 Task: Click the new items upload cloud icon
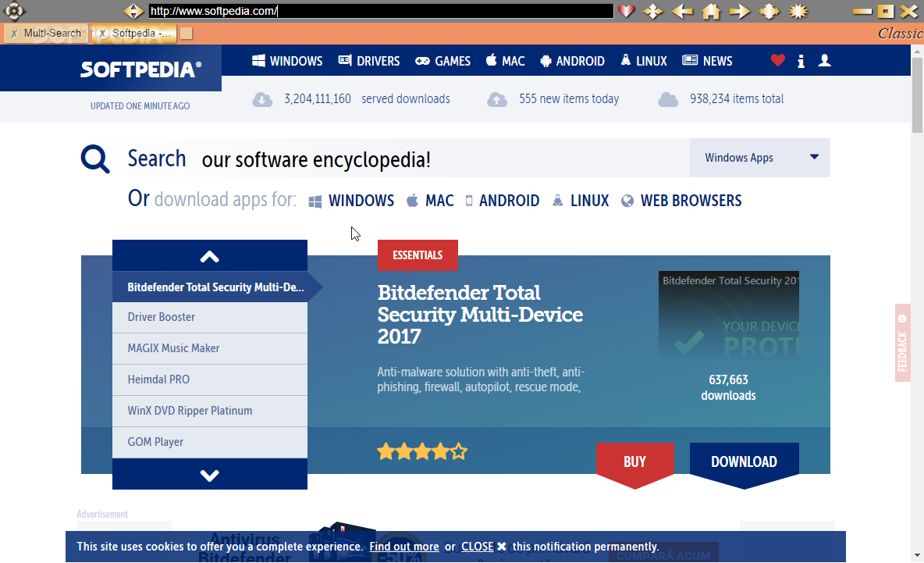(497, 100)
